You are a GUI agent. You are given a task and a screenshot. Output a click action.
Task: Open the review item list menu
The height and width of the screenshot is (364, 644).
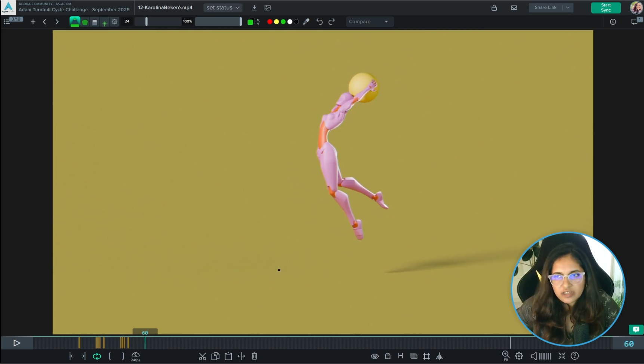click(7, 22)
